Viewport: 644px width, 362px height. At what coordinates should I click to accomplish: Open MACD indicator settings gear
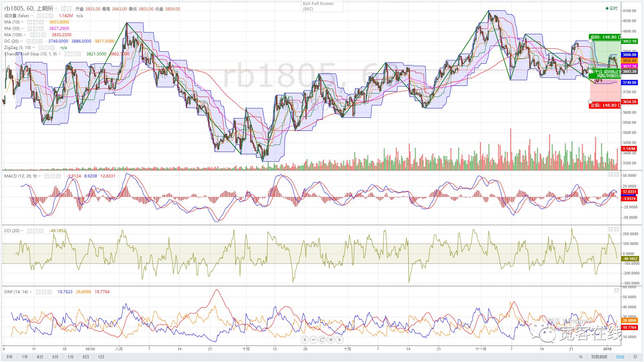click(x=53, y=176)
